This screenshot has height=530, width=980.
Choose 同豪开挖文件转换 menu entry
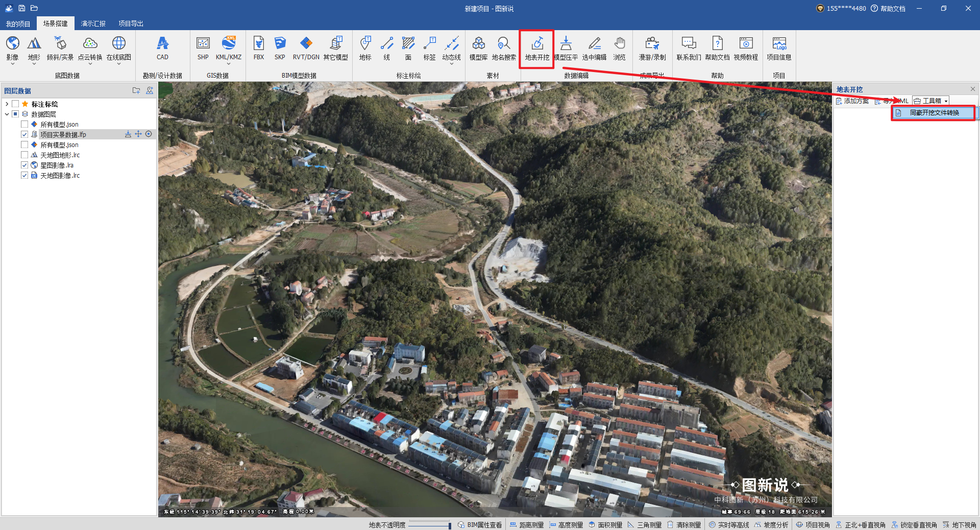tap(934, 113)
